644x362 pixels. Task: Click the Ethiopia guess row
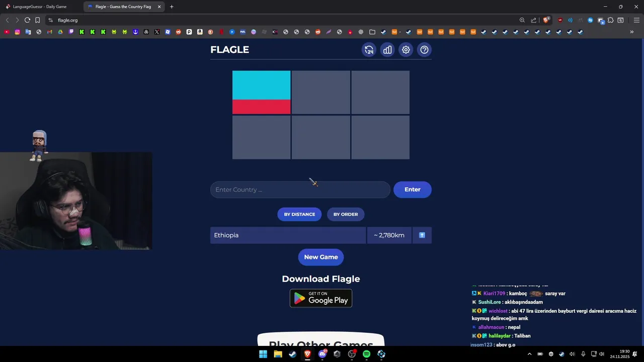coord(288,235)
